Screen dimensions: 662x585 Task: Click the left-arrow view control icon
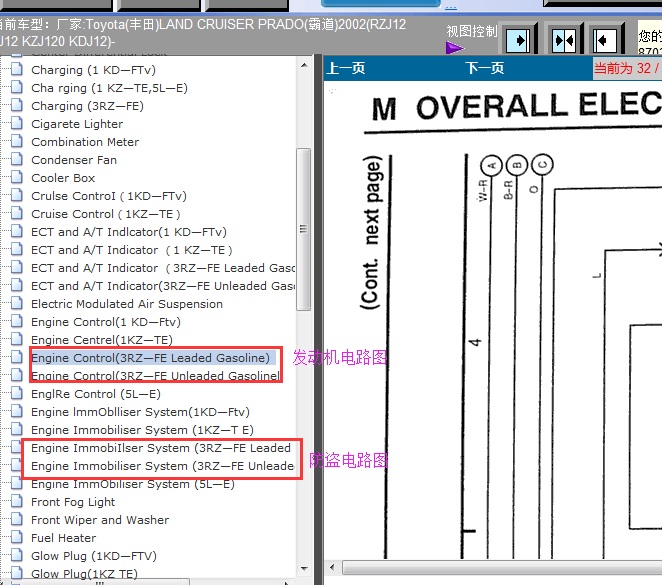(605, 41)
